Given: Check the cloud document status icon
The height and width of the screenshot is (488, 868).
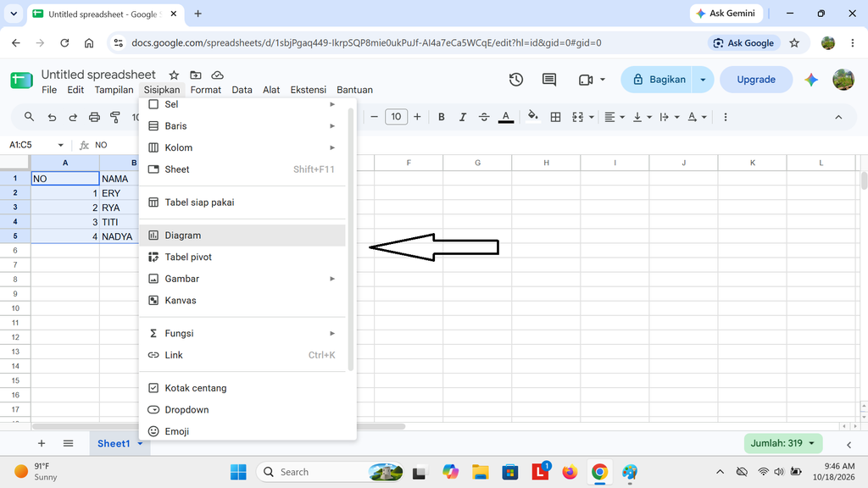Looking at the screenshot, I should [x=218, y=75].
